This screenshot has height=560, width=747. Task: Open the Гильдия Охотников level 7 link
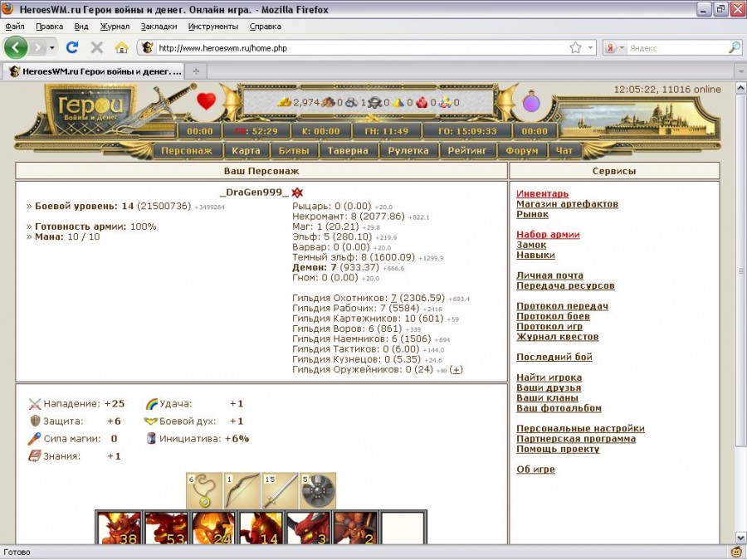[393, 298]
